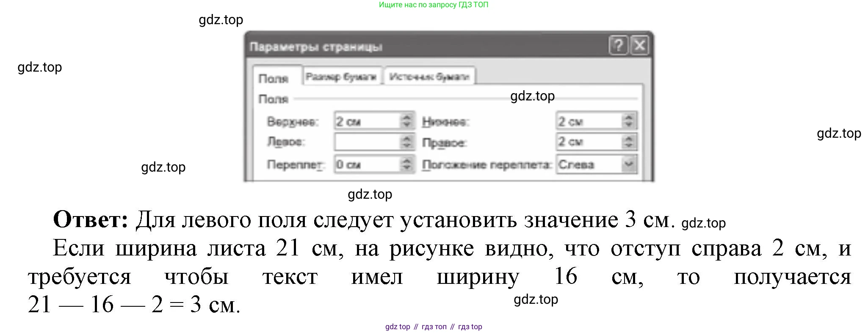This screenshot has height=333, width=868.
Task: Decrease the Верхнее margin with down arrow
Action: tap(407, 125)
